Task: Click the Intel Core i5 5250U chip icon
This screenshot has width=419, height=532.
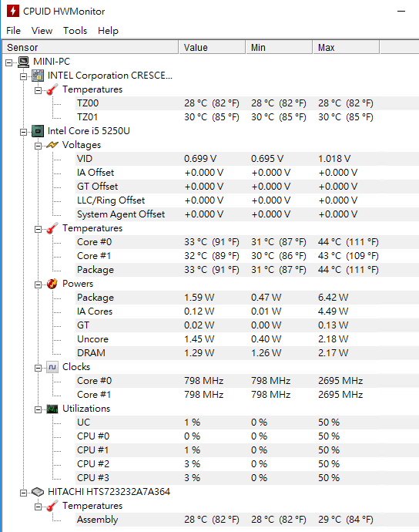Action: (38, 131)
